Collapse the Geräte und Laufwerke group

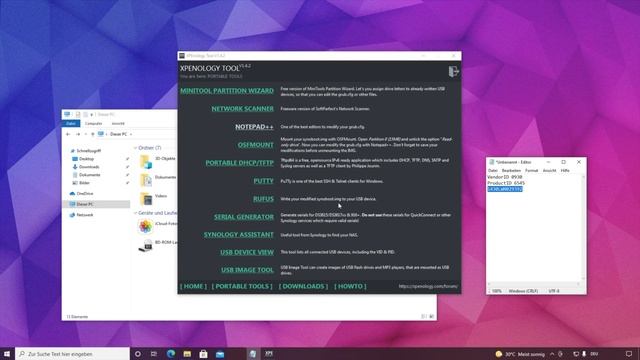pos(135,213)
